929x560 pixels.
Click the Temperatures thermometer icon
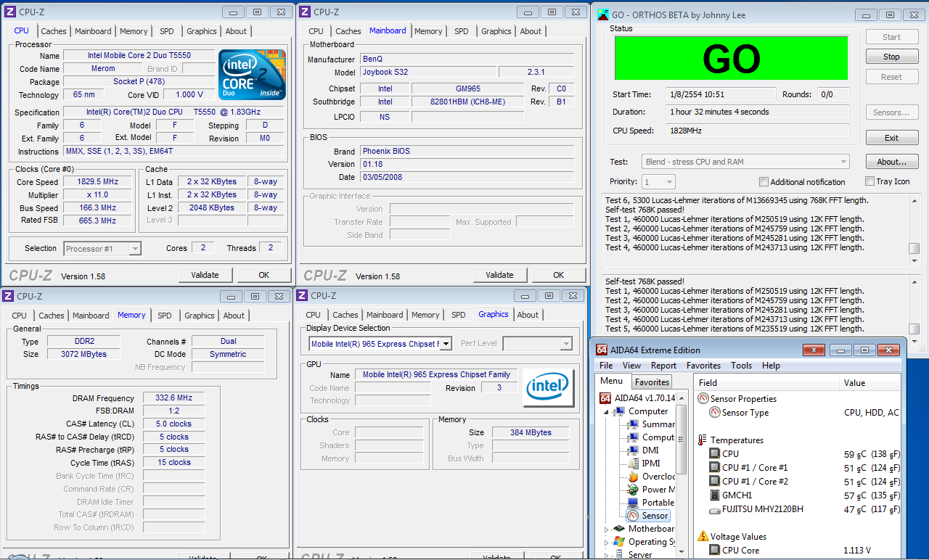point(703,440)
